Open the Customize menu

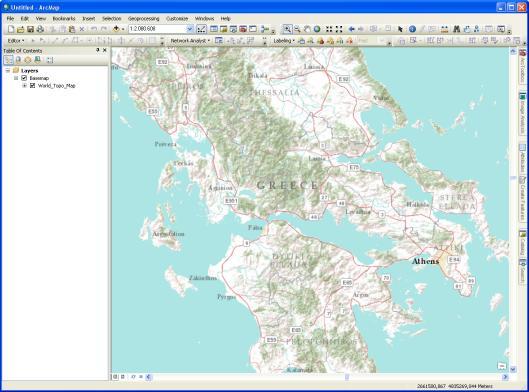[177, 19]
